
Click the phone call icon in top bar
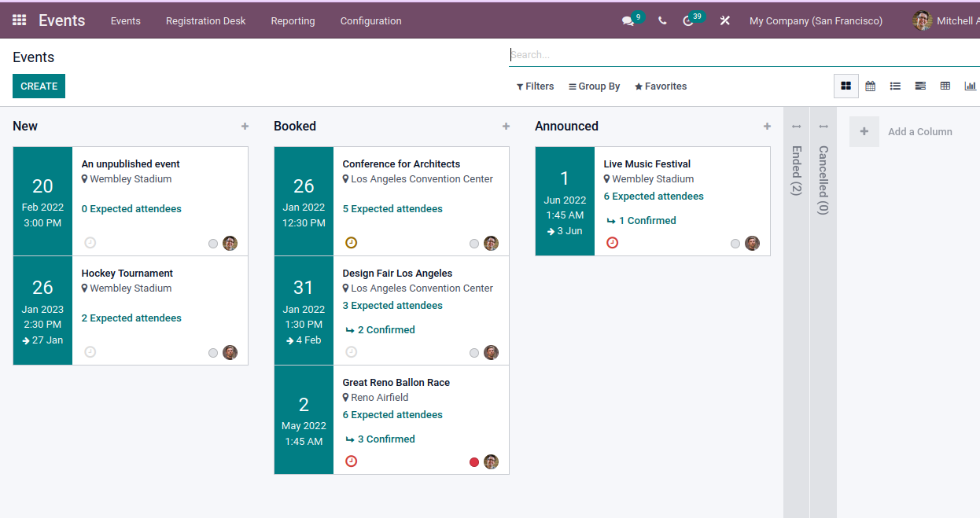(x=662, y=21)
